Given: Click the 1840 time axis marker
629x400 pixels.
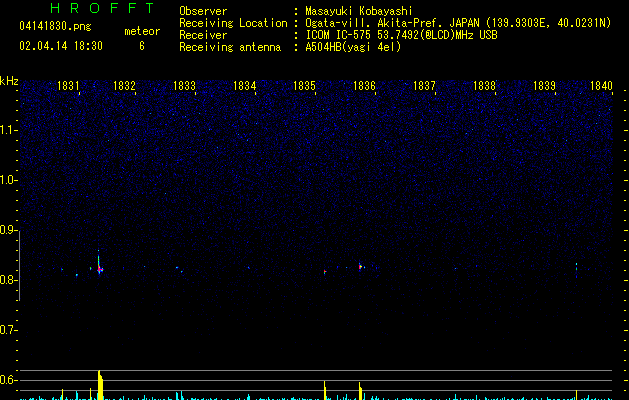Looking at the screenshot, I should pos(602,85).
